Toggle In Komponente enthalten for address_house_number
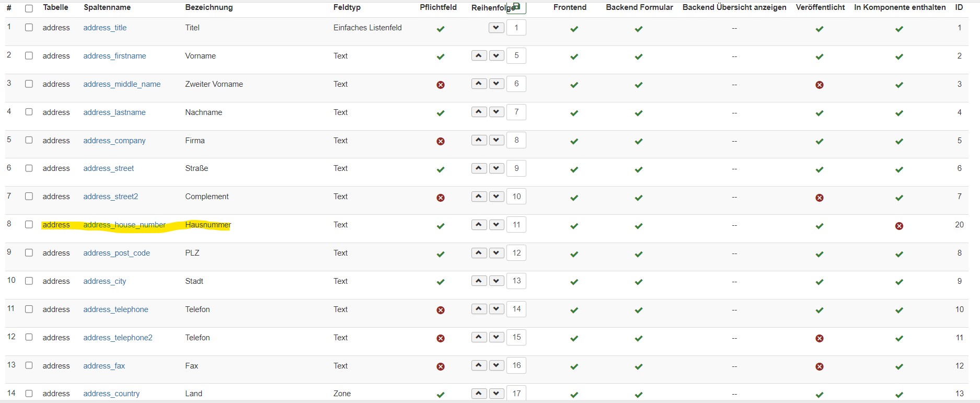The image size is (980, 403). [899, 226]
